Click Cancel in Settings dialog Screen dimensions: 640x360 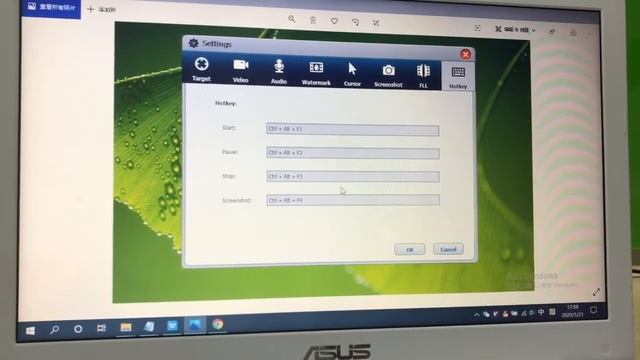[448, 249]
